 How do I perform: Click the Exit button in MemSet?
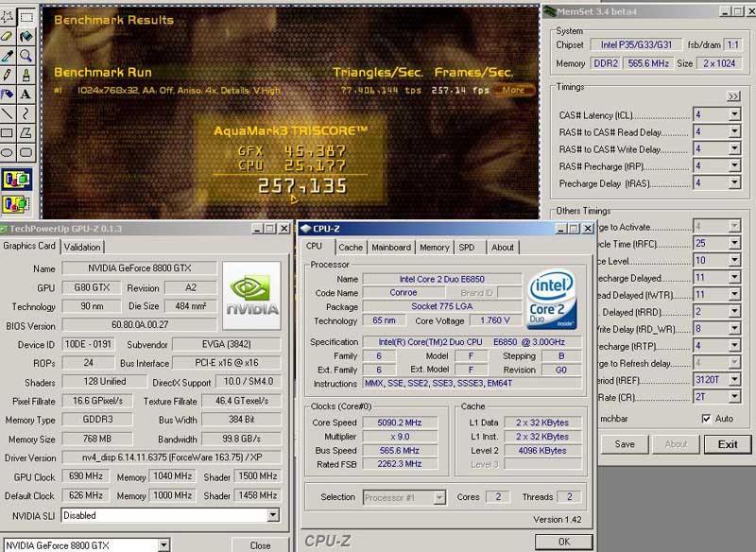pos(728,444)
